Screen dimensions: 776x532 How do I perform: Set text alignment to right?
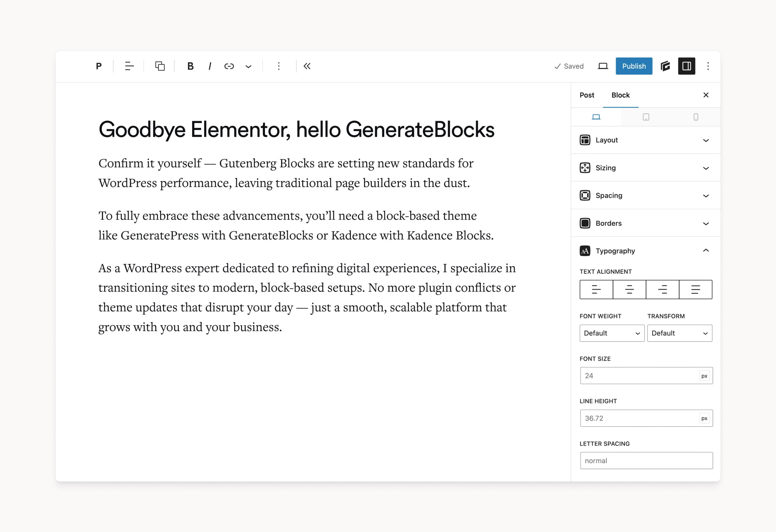click(x=663, y=290)
